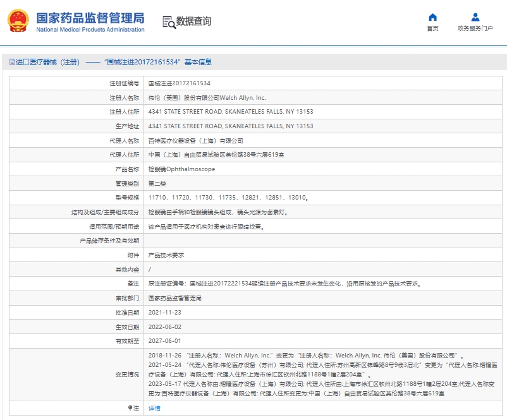Select registration number 国械注进20172161534 value

(179, 83)
